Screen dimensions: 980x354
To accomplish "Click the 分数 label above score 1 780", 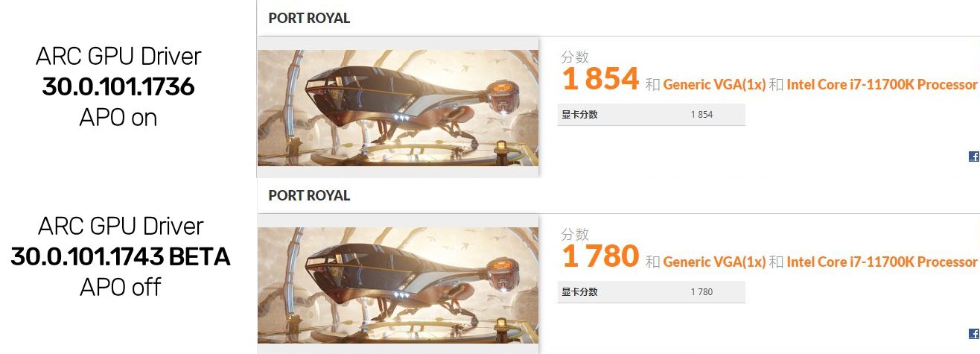I will (x=575, y=234).
